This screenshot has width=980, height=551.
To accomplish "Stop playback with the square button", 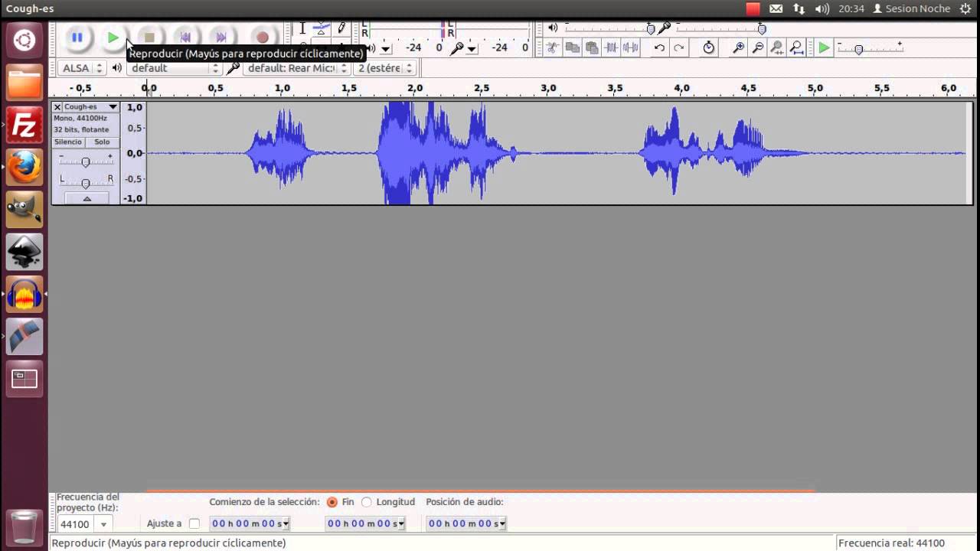I will point(149,37).
